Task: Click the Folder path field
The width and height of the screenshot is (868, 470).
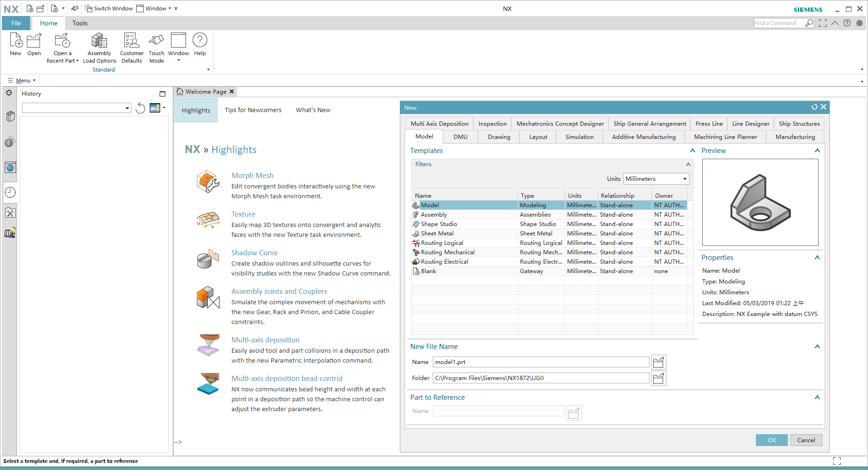Action: click(541, 378)
